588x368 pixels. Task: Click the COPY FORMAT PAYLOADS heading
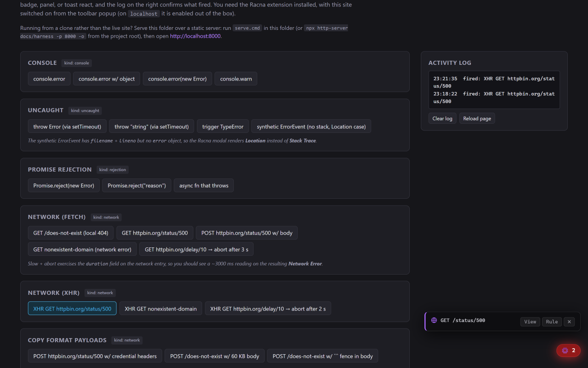click(x=67, y=340)
